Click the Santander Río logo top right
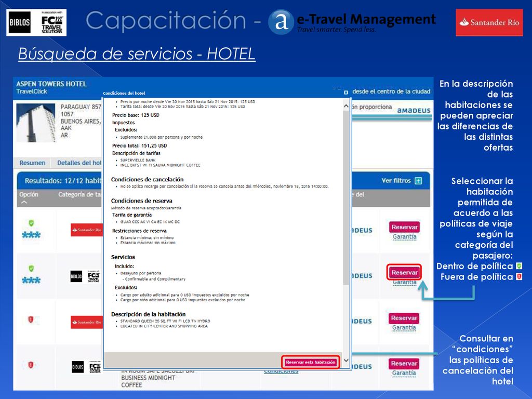The image size is (532, 399). pyautogui.click(x=489, y=22)
